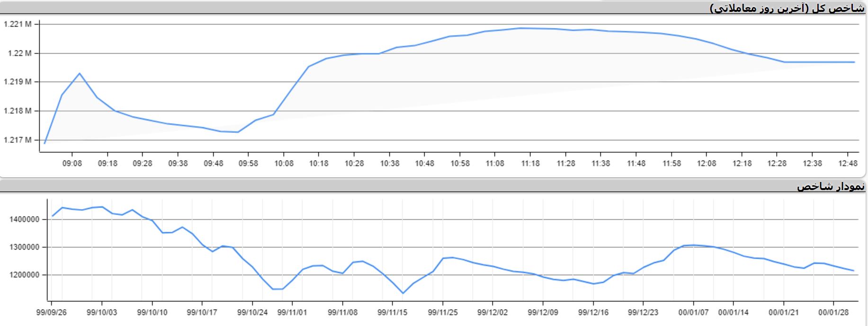This screenshot has width=868, height=326.
Task: Click the 1.219 M y-axis label
Action: click(18, 82)
